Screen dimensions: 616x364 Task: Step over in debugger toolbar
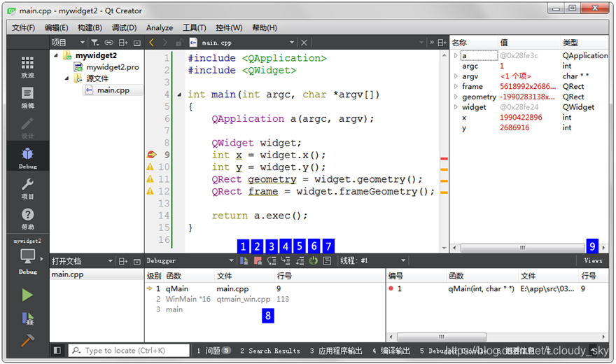[x=272, y=260]
